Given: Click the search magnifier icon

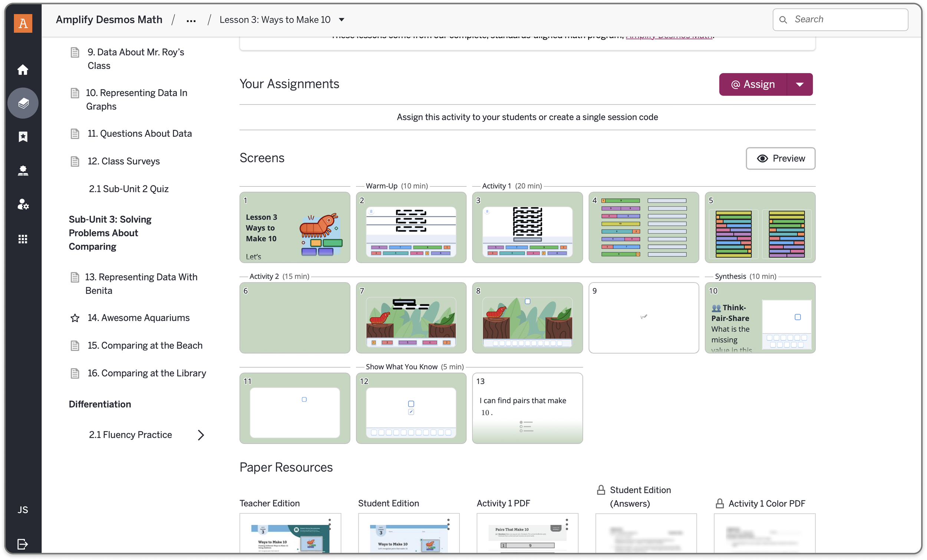Looking at the screenshot, I should 783,20.
